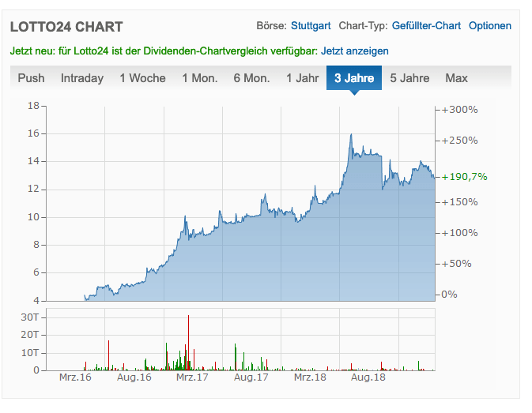Image resolution: width=532 pixels, height=413 pixels.
Task: Click the 18 price axis label
Action: [33, 106]
